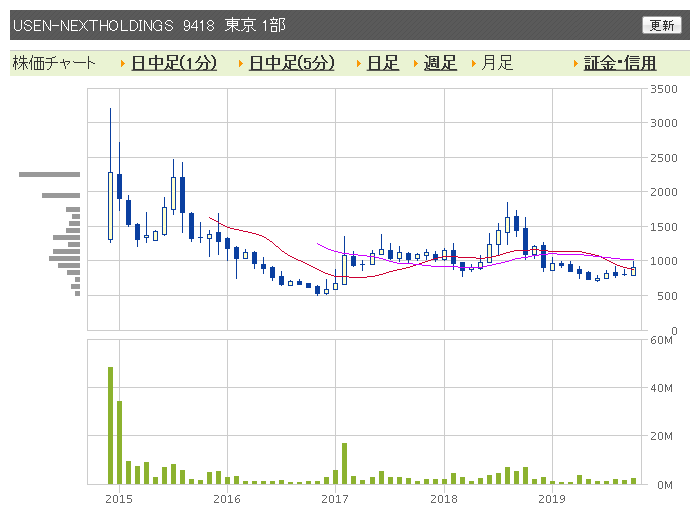The image size is (700, 525).
Task: Click the 3500 price axis label
Action: pos(664,89)
